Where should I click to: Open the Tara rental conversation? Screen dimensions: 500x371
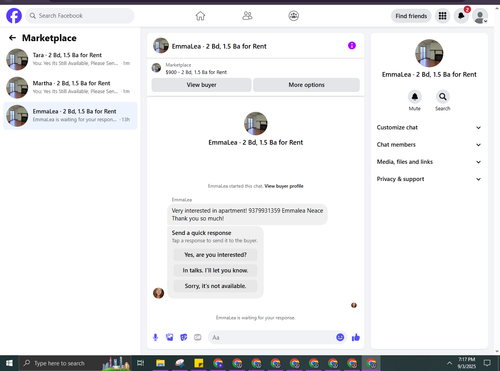[x=70, y=59]
